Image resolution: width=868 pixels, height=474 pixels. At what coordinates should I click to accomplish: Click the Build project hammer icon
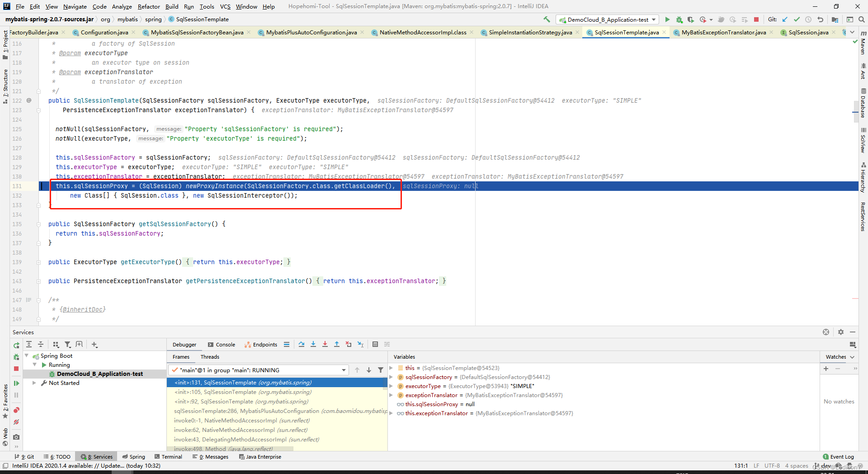pyautogui.click(x=547, y=19)
